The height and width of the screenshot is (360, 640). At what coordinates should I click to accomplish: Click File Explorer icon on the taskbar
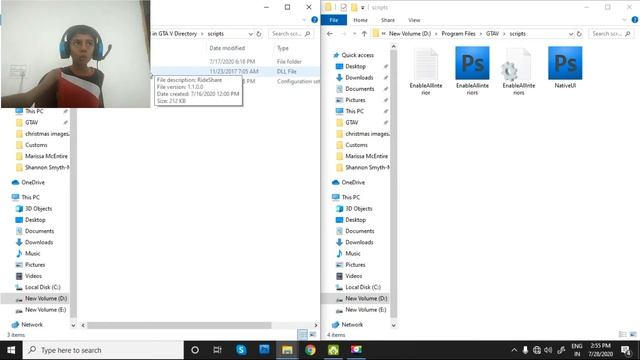[x=287, y=350]
